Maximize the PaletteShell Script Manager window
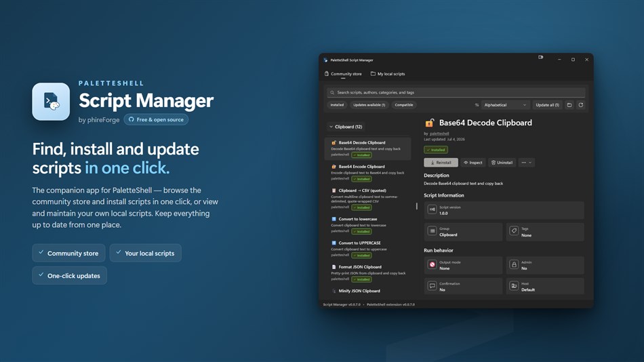The height and width of the screenshot is (362, 644). [x=573, y=60]
